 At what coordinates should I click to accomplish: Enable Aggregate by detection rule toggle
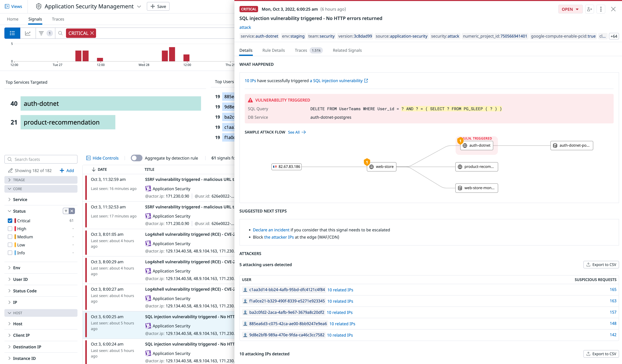click(136, 158)
